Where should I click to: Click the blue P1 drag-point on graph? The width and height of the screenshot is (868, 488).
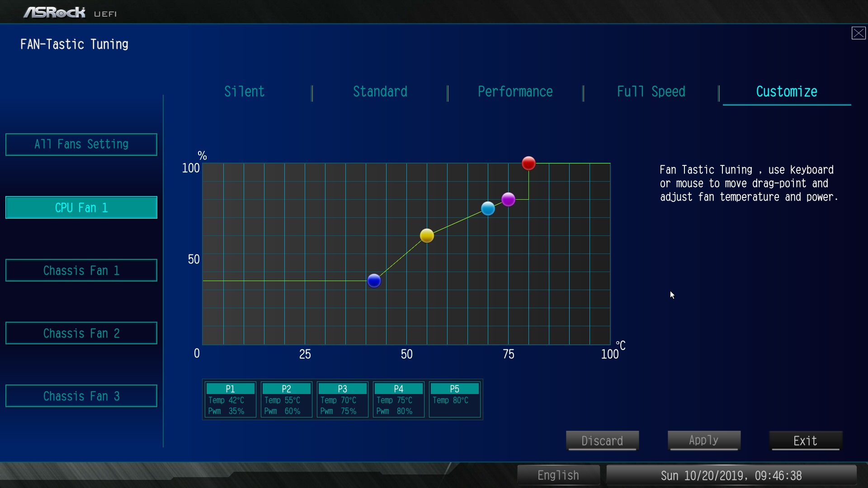click(x=374, y=281)
